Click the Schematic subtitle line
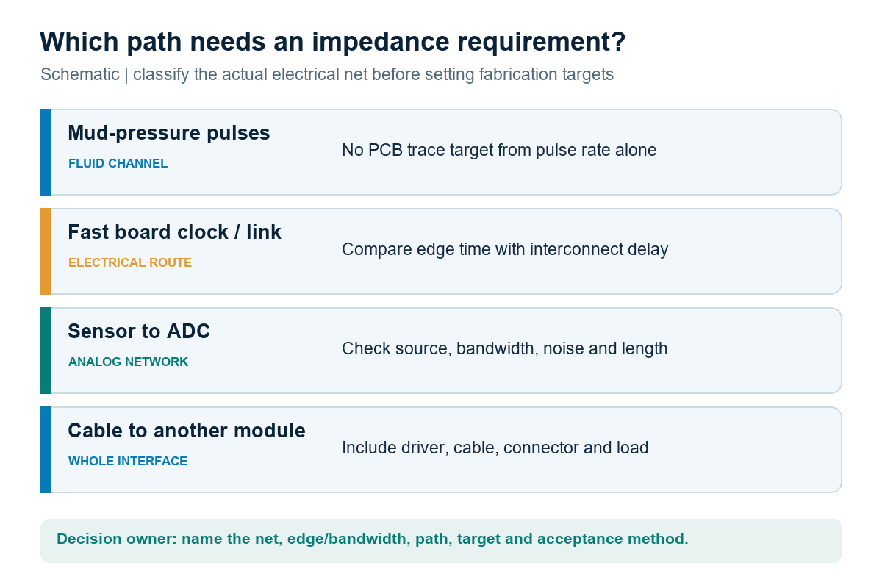This screenshot has width=882, height=588. point(327,75)
